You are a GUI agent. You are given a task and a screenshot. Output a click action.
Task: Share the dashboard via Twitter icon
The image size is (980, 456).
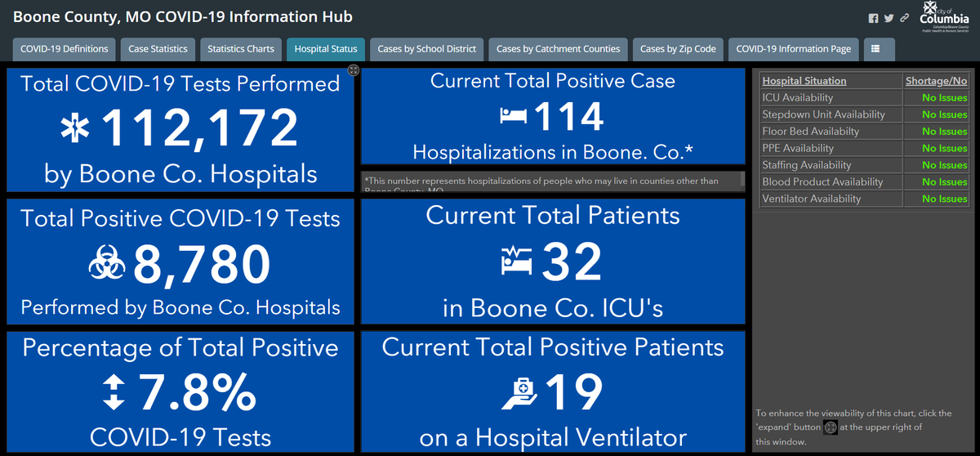(x=889, y=18)
